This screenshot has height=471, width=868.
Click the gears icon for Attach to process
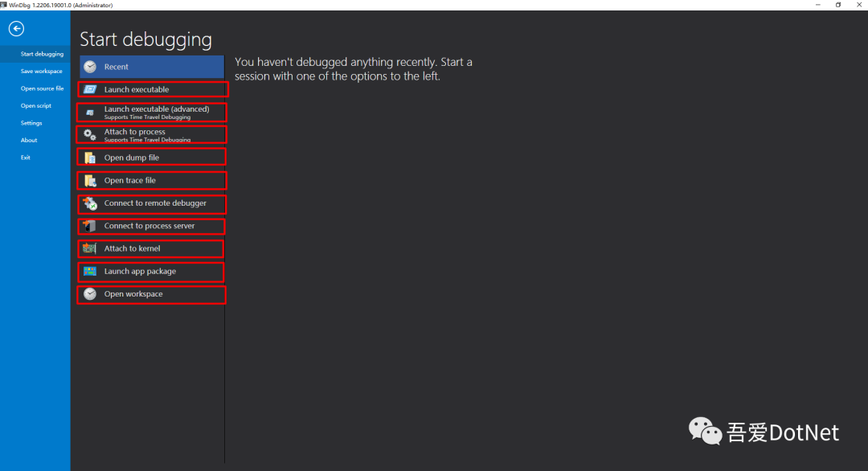(90, 134)
